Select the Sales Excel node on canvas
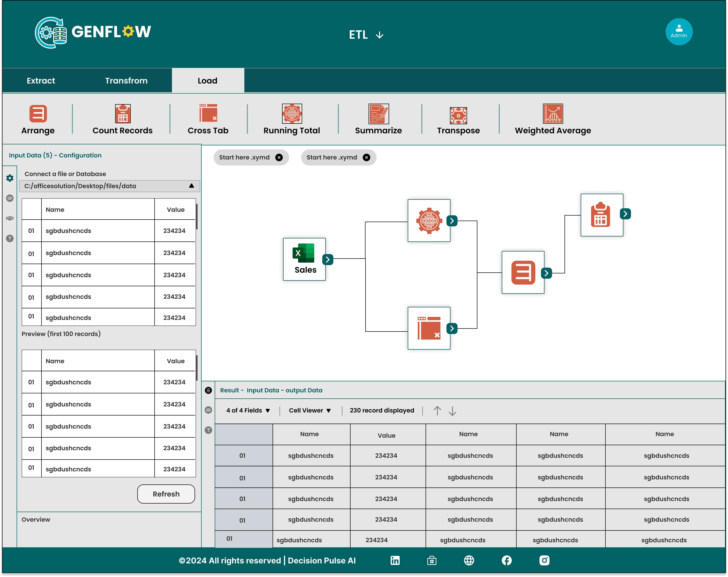 coord(304,259)
